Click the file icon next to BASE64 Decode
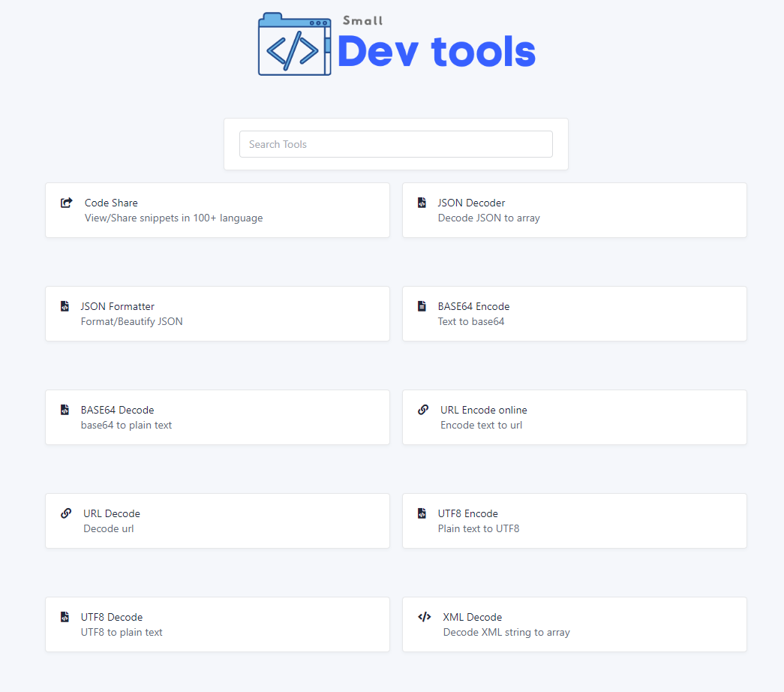The image size is (784, 692). click(x=65, y=410)
